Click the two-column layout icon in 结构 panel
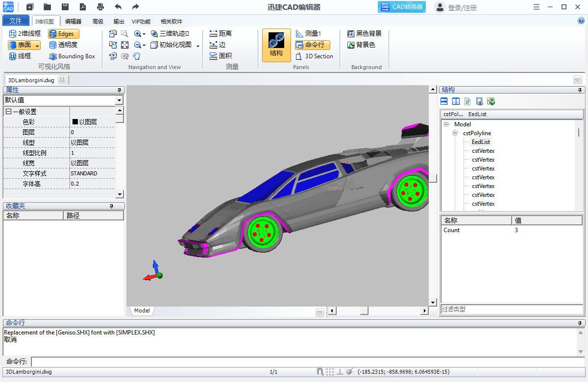 [x=456, y=101]
